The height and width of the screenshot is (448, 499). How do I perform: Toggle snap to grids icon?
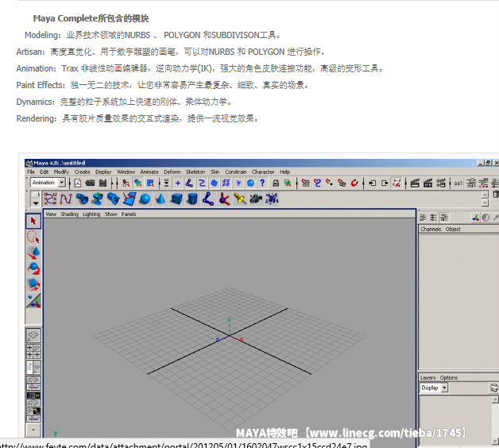(x=305, y=183)
